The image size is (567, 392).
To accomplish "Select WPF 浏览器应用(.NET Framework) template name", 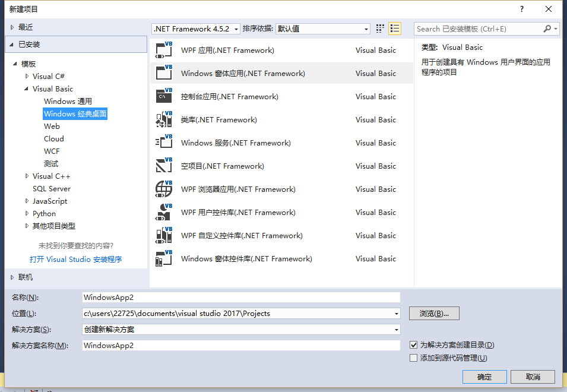I will [x=238, y=189].
